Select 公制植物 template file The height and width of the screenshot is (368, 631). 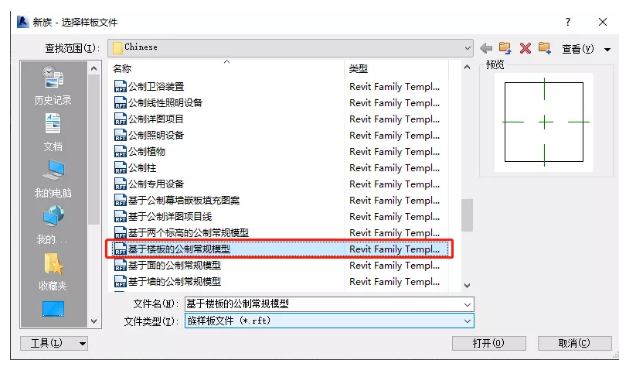147,151
